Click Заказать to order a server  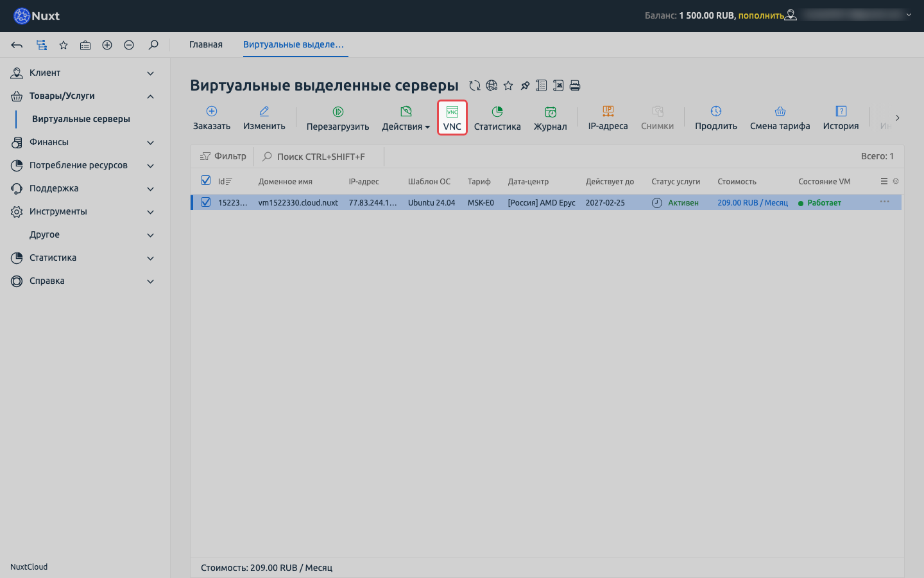tap(212, 118)
